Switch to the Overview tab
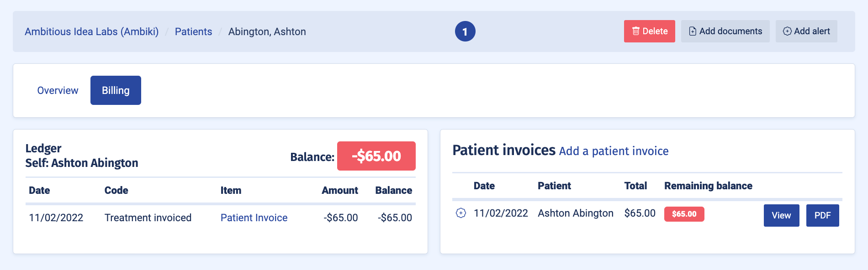This screenshot has height=270, width=868. pyautogui.click(x=58, y=90)
